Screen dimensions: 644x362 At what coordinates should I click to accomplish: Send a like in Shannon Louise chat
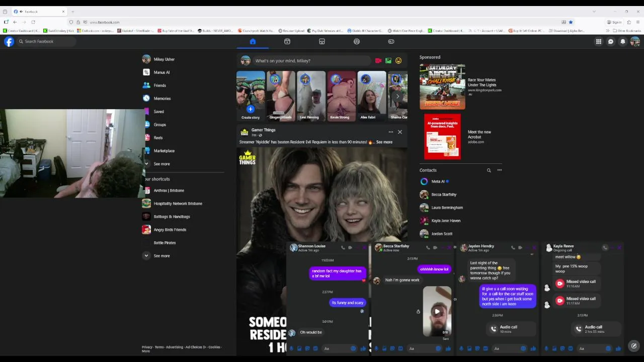click(363, 348)
